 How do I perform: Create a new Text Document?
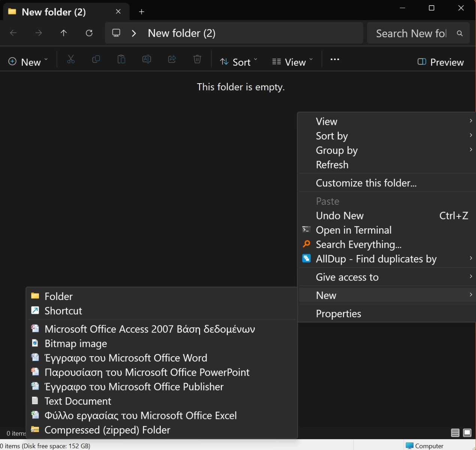[162, 401]
